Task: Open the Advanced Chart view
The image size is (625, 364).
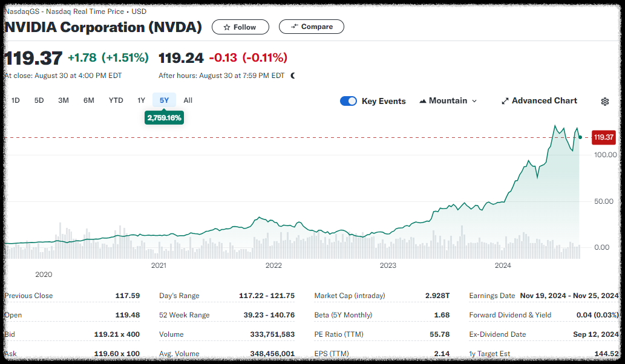Action: click(539, 101)
